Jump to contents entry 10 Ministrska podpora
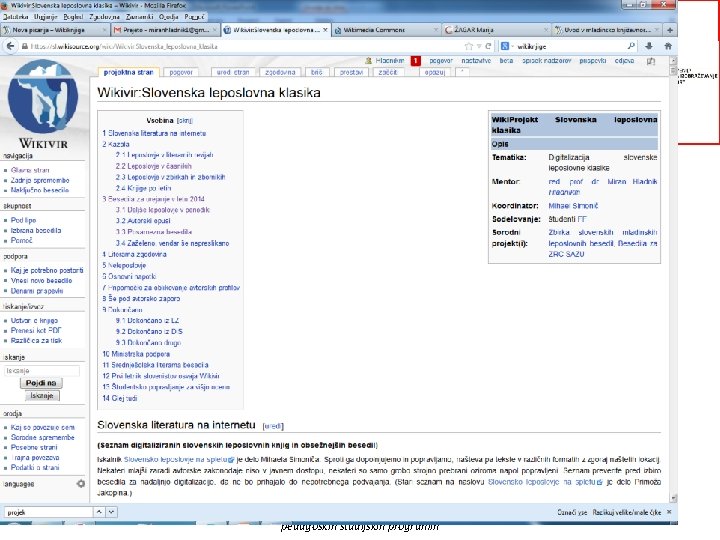The image size is (720, 540). (136, 354)
